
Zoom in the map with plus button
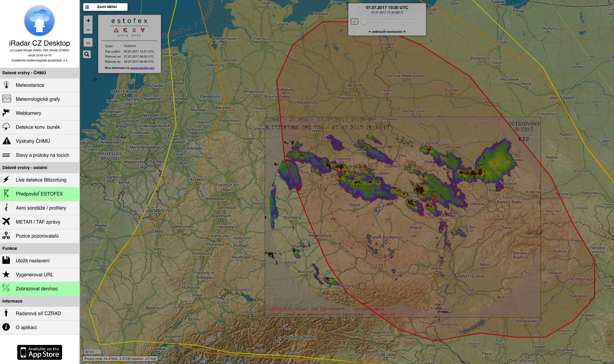[x=88, y=21]
